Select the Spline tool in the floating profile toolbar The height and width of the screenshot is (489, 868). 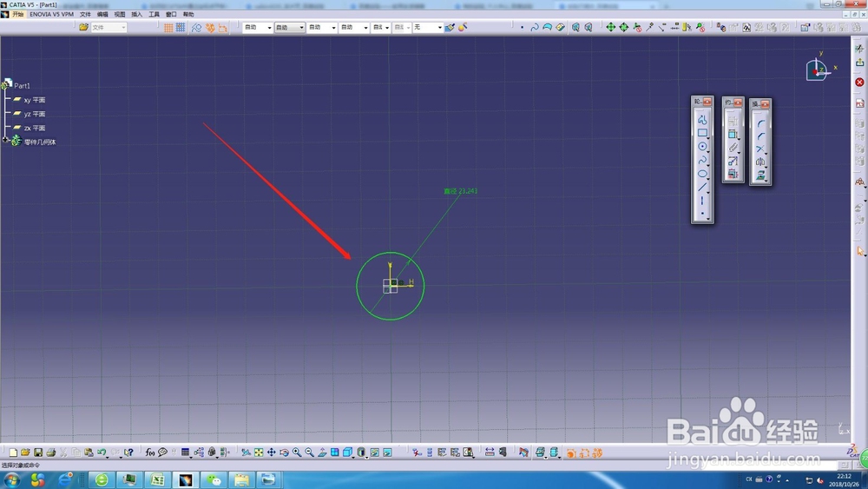(702, 160)
